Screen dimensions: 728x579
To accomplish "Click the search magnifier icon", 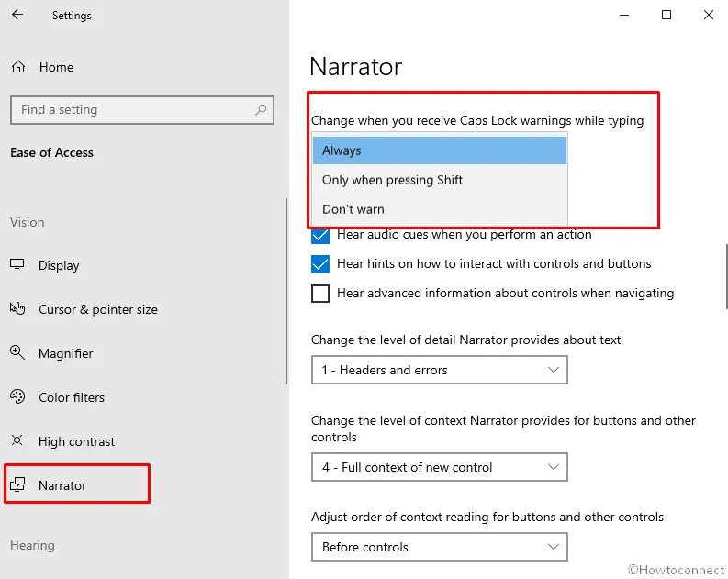I will pyautogui.click(x=261, y=110).
